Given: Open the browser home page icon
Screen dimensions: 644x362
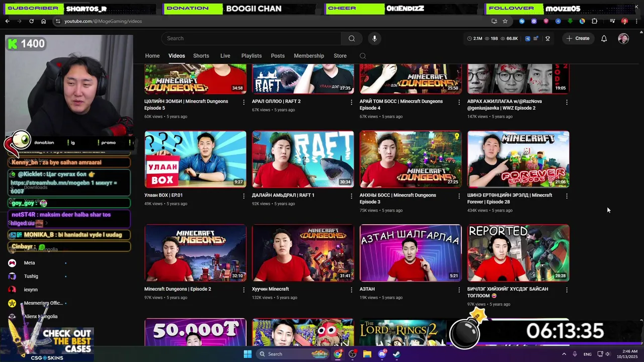Looking at the screenshot, I should pos(43,21).
